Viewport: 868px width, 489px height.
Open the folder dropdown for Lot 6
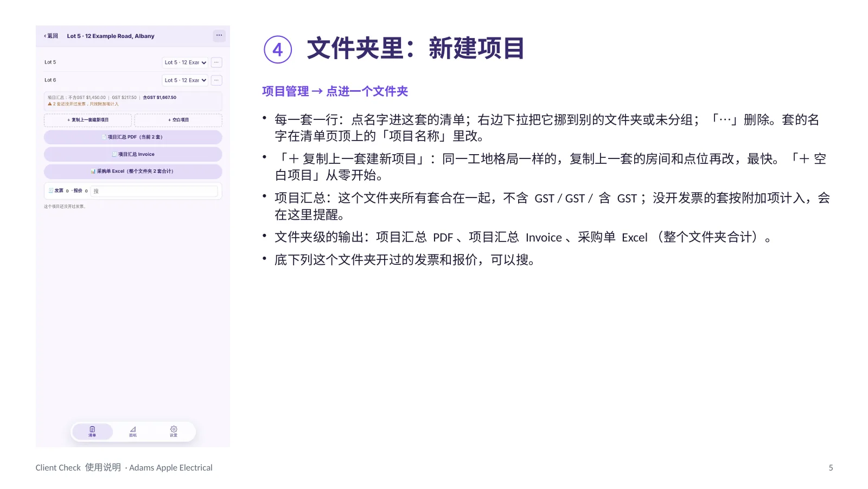click(x=185, y=80)
